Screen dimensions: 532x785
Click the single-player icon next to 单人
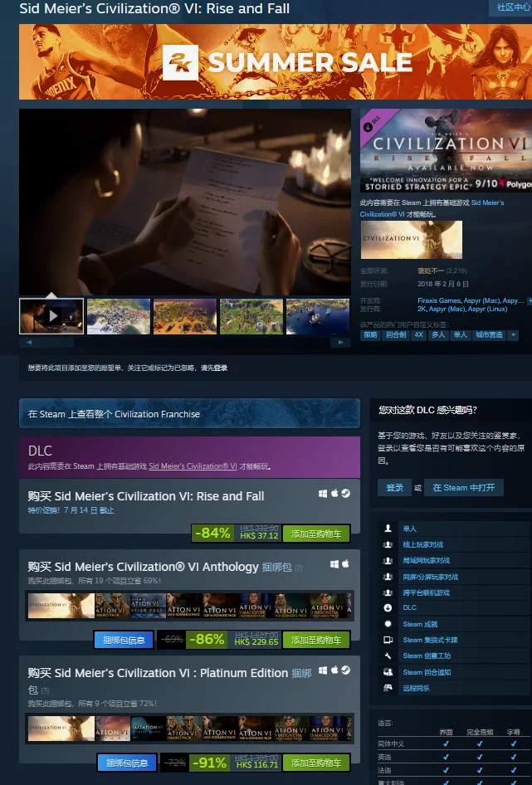point(388,529)
